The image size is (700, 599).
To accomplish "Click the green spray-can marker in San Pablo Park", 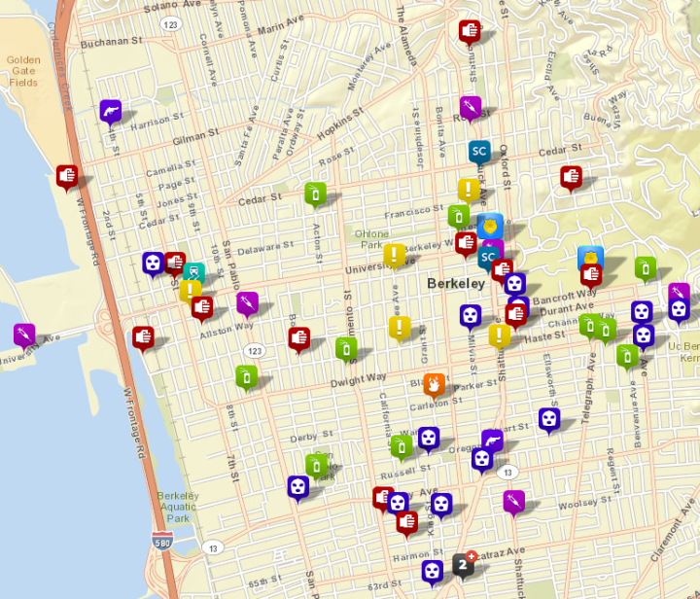I will click(317, 467).
